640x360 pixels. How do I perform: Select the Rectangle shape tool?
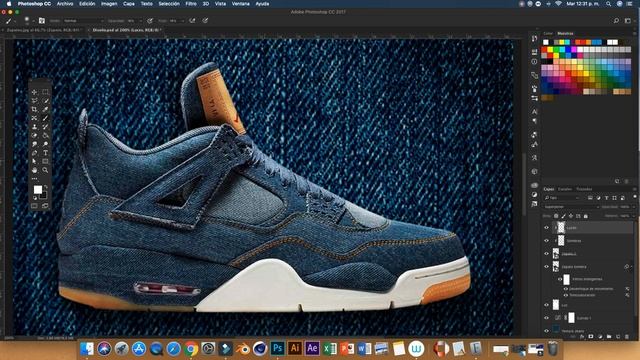(45, 162)
